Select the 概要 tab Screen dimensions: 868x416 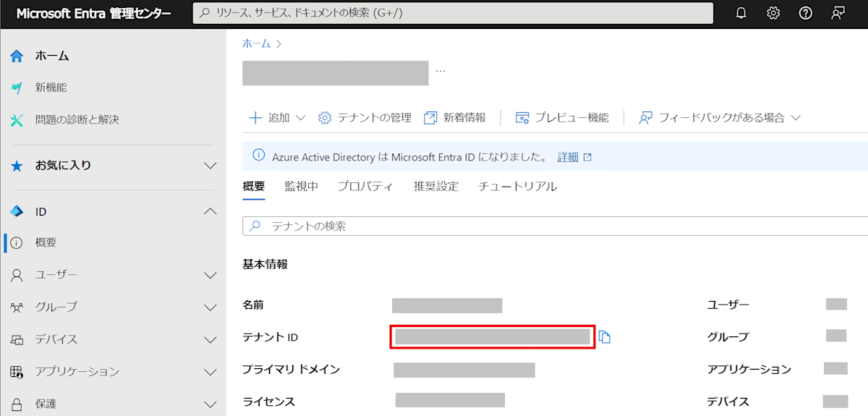pos(254,186)
